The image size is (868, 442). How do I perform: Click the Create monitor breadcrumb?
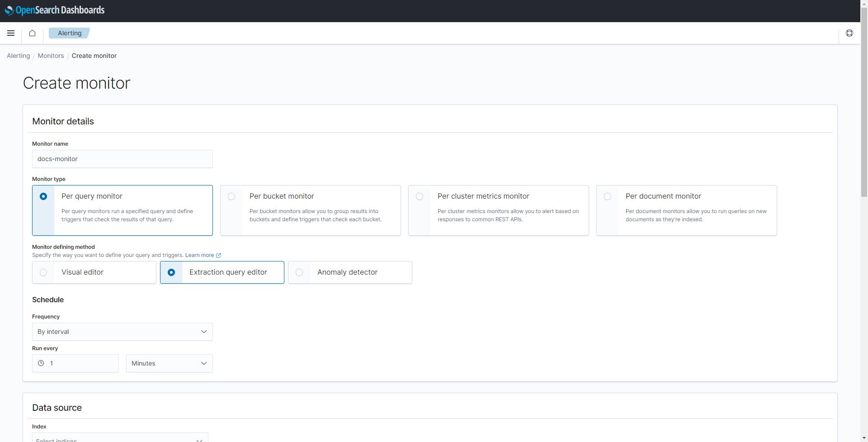point(94,56)
